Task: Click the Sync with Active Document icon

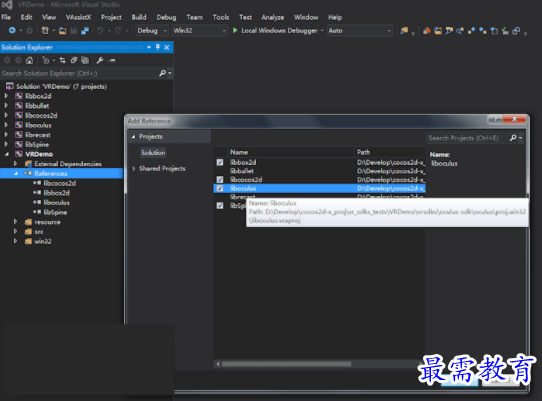Action: pos(63,60)
